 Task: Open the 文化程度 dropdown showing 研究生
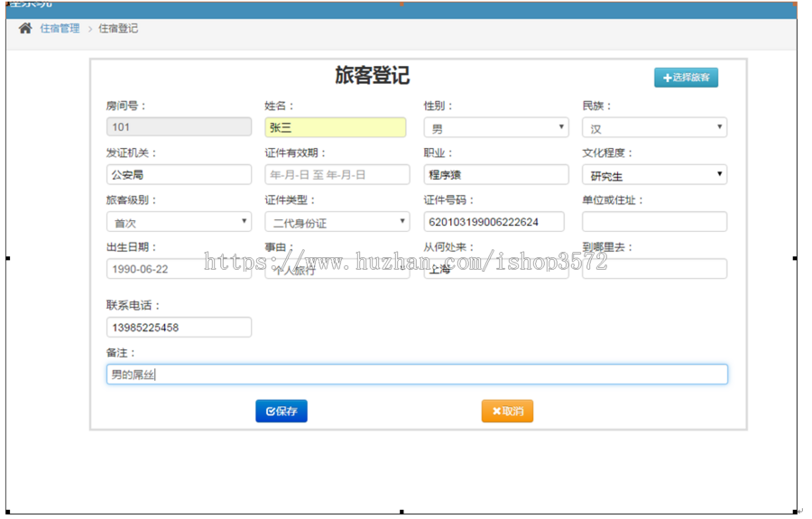[655, 174]
